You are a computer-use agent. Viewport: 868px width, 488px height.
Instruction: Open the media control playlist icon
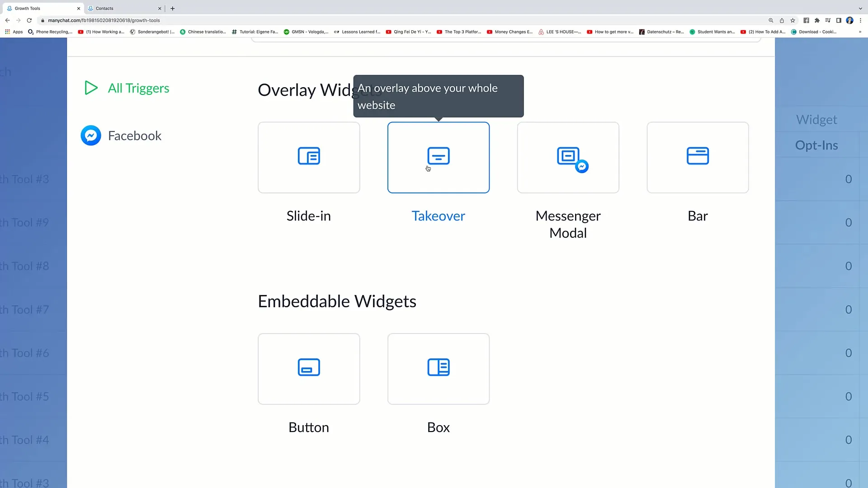(828, 20)
